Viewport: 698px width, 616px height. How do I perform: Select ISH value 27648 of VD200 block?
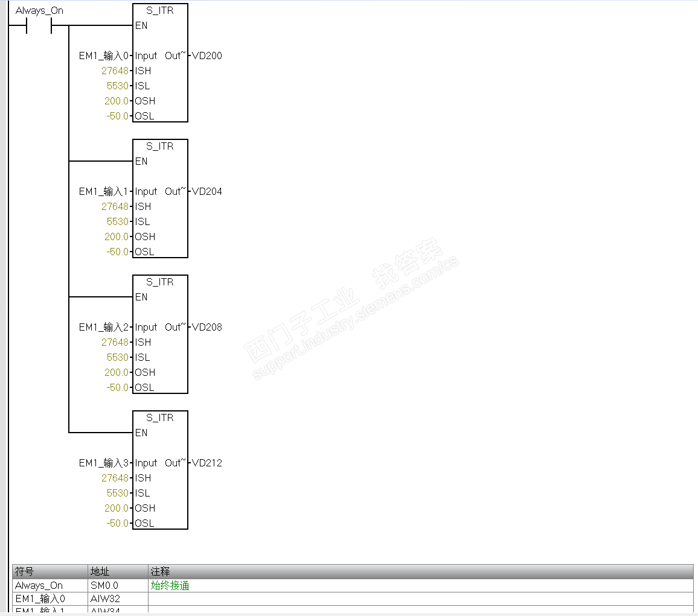pos(115,71)
